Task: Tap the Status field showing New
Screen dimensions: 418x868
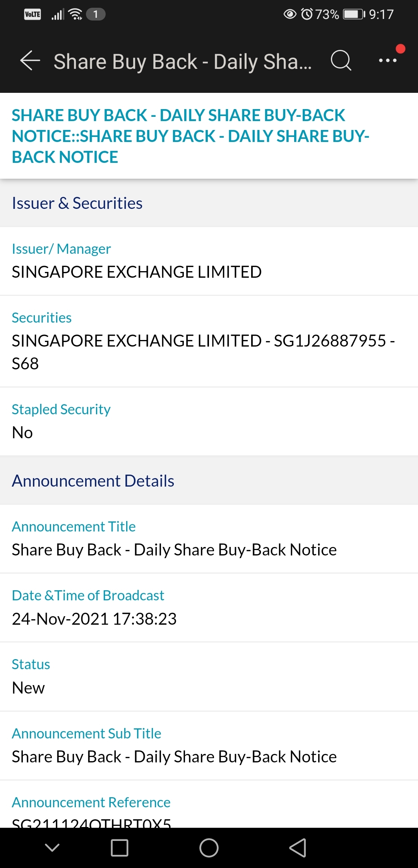Action: [28, 688]
